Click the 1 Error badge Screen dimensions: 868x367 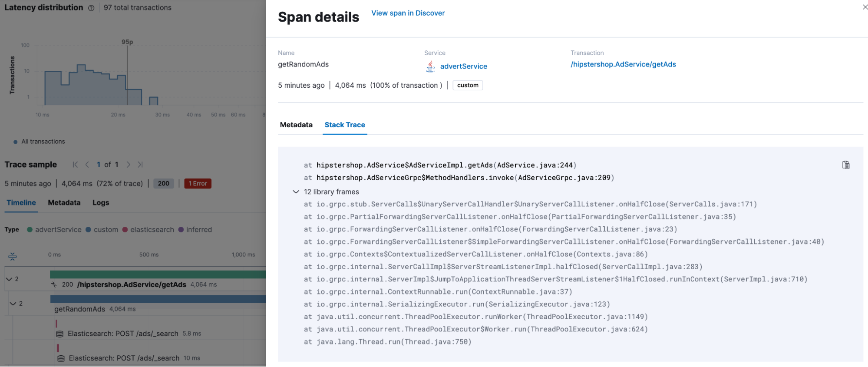coord(198,184)
